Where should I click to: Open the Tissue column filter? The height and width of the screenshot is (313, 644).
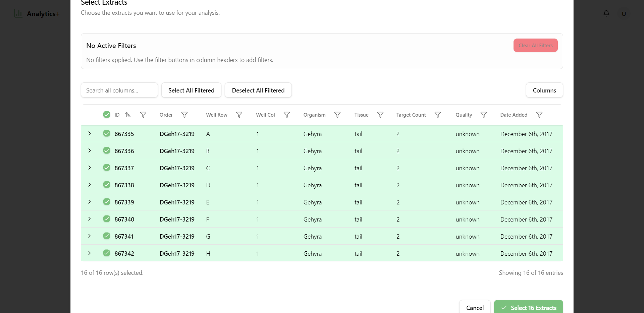coord(380,115)
